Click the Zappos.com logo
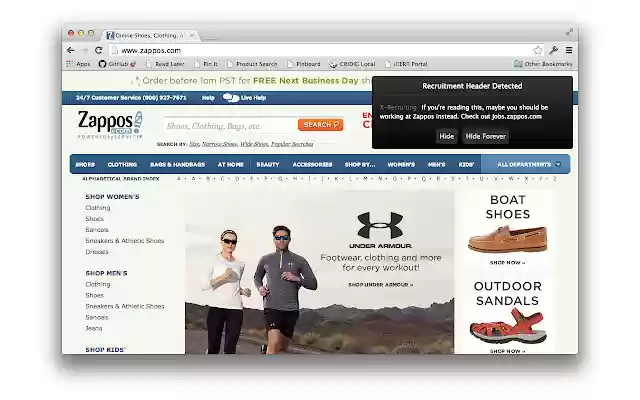 [x=110, y=124]
